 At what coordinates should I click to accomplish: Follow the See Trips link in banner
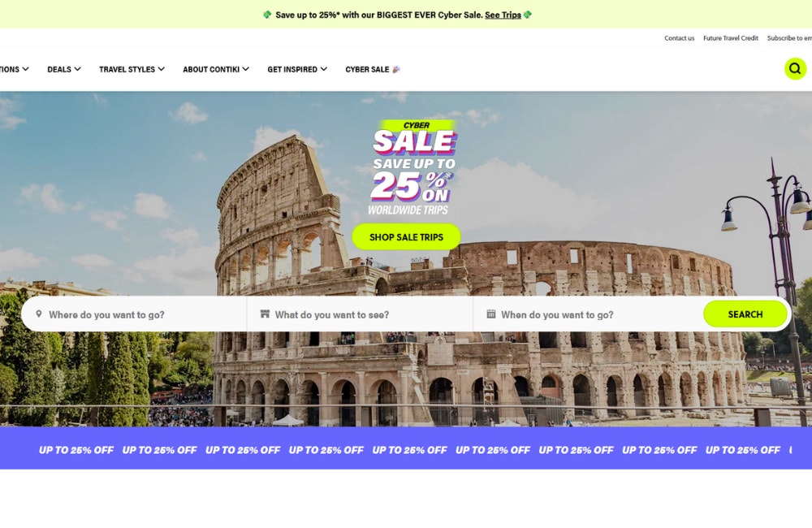[x=503, y=15]
